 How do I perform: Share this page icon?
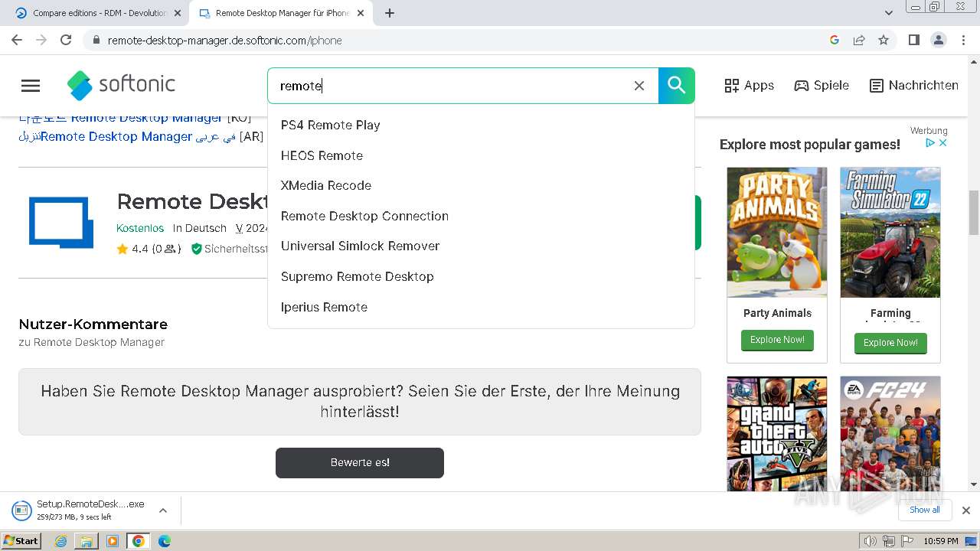[x=859, y=40]
